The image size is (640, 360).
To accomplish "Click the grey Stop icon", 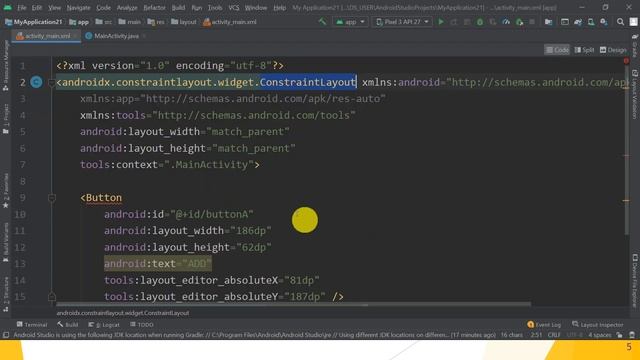I will pyautogui.click(x=532, y=22).
